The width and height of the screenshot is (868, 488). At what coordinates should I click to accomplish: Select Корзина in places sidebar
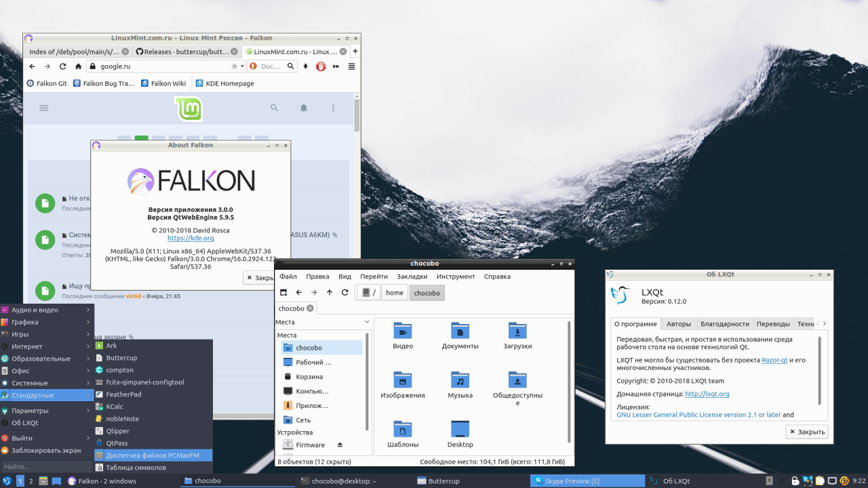pos(321,377)
